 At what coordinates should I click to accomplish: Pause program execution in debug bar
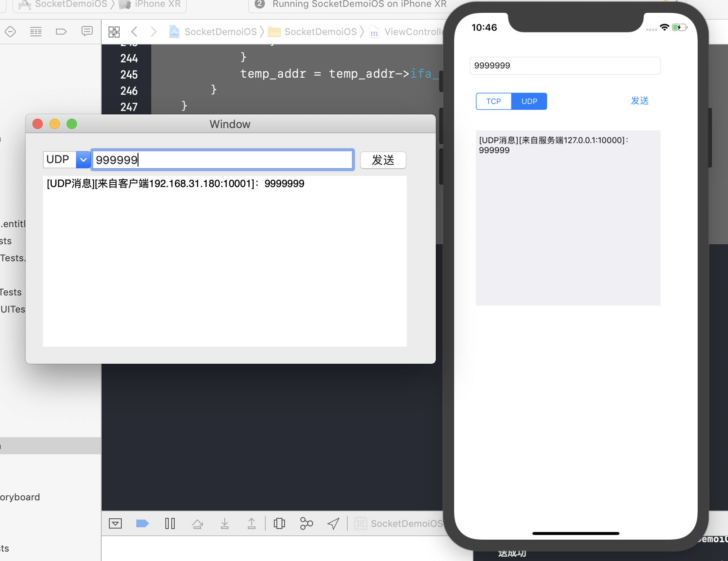tap(170, 523)
